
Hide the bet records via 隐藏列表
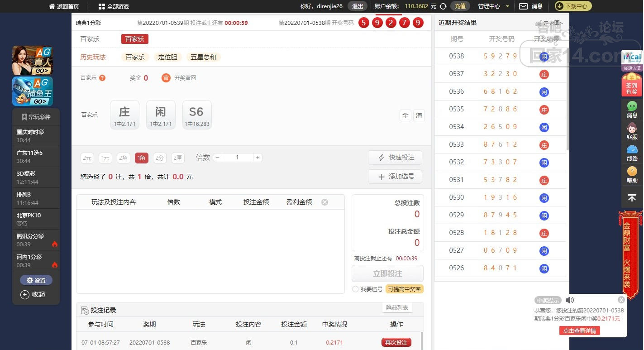397,308
